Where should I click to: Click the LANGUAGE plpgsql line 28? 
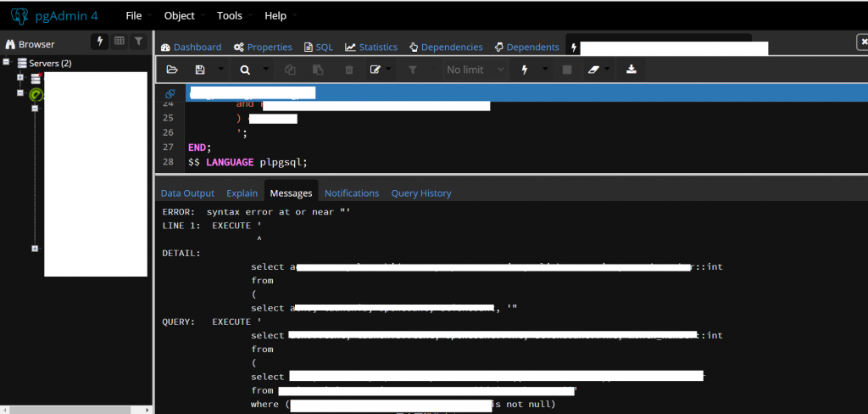click(248, 162)
